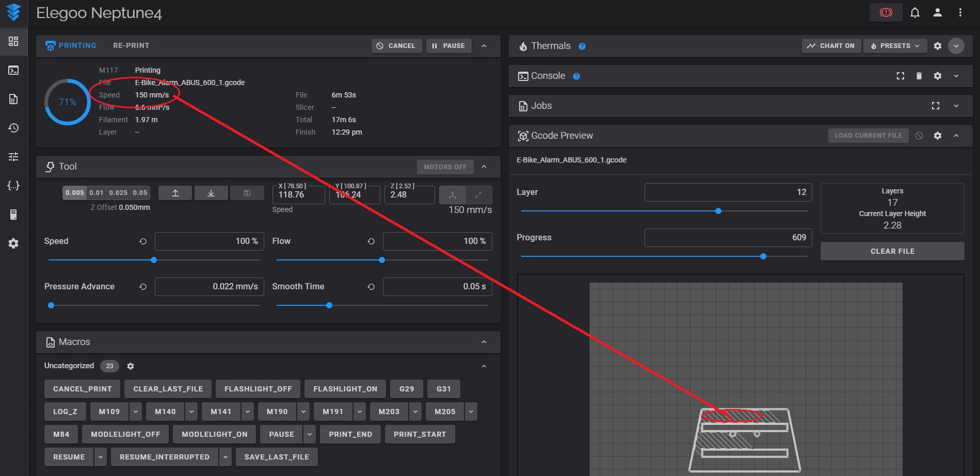
Task: Open the G-code files page in sidebar
Action: coord(13,99)
